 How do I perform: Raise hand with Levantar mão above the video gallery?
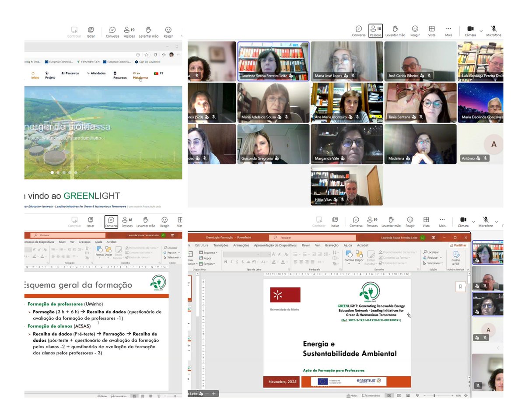coord(395,31)
